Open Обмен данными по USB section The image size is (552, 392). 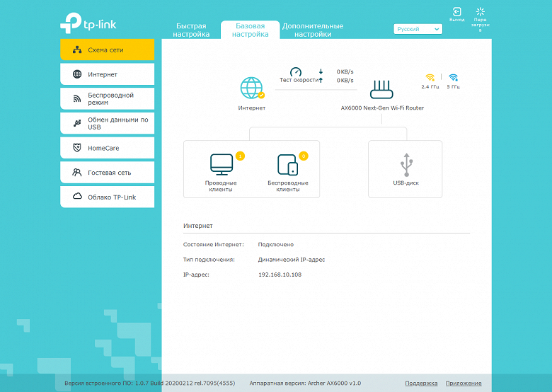pos(108,123)
